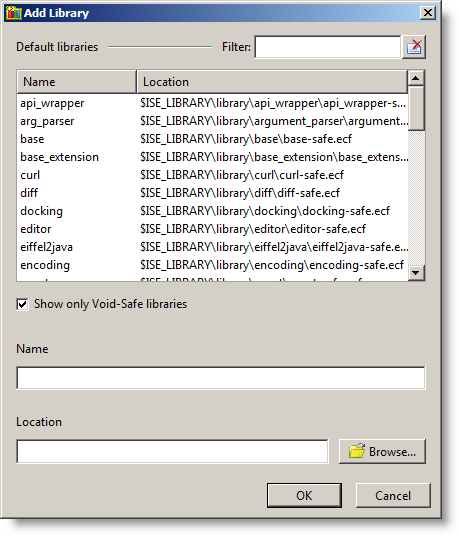Uncheck Show only Void-Safe libraries
The height and width of the screenshot is (535, 458).
click(x=23, y=304)
